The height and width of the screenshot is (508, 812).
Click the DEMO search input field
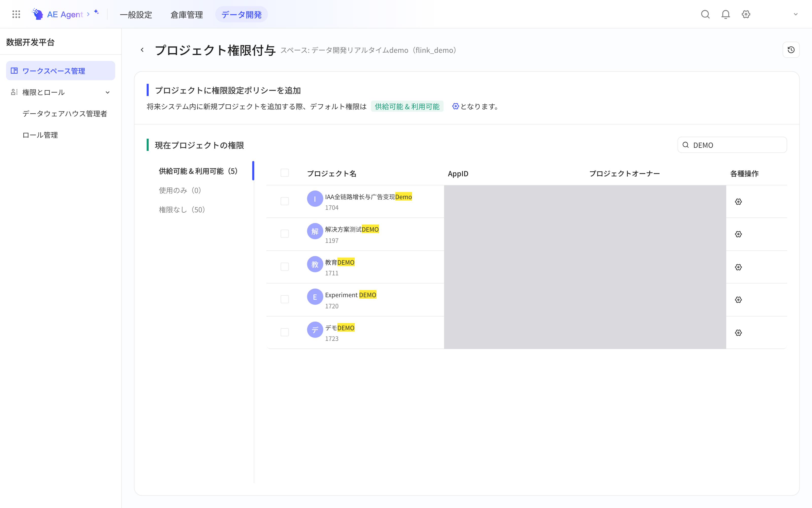[732, 145]
